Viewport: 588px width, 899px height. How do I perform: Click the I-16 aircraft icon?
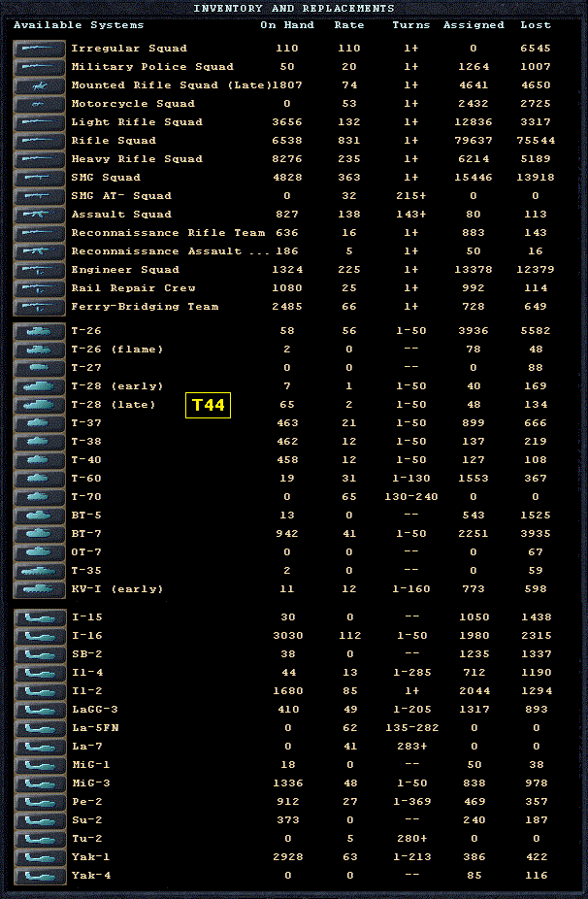40,636
